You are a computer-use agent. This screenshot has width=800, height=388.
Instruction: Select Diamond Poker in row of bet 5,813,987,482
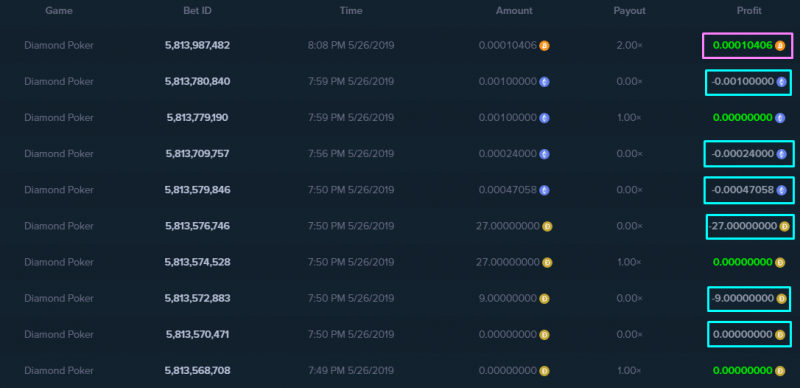[59, 45]
